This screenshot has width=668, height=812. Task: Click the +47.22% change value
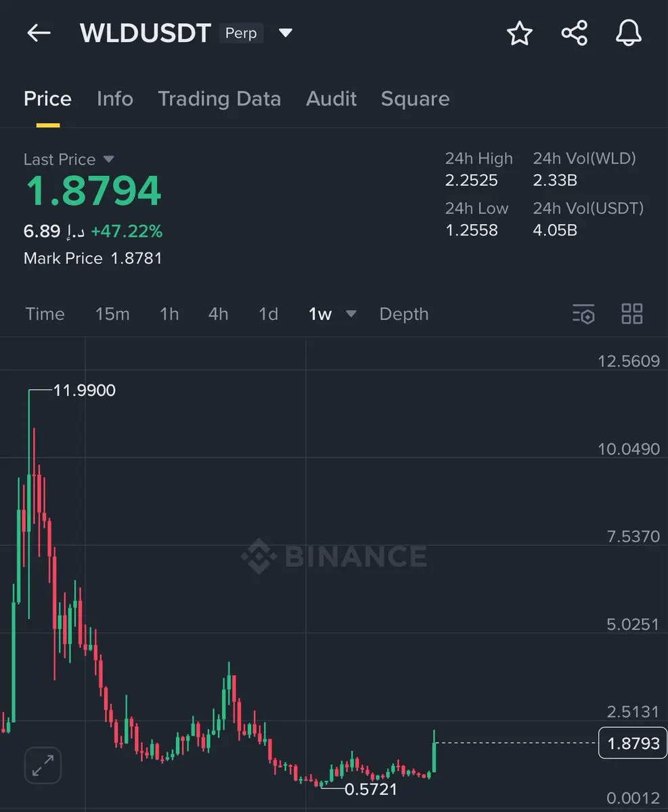tap(127, 231)
